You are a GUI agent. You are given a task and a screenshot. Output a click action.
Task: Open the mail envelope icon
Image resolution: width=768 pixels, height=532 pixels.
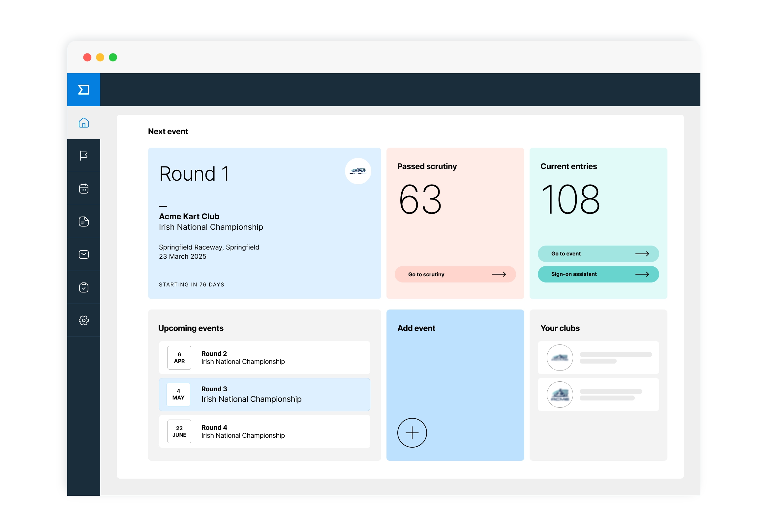coord(83,254)
